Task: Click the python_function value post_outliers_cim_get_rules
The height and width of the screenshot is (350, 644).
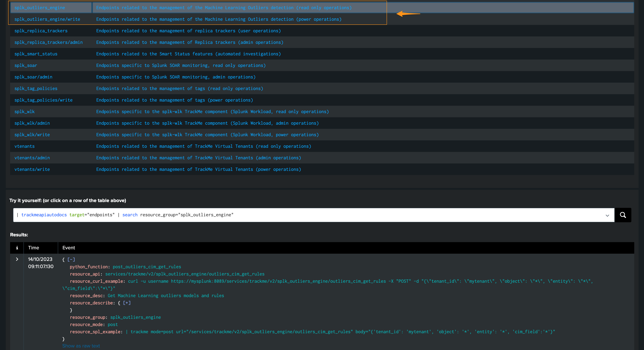Action: tap(147, 267)
